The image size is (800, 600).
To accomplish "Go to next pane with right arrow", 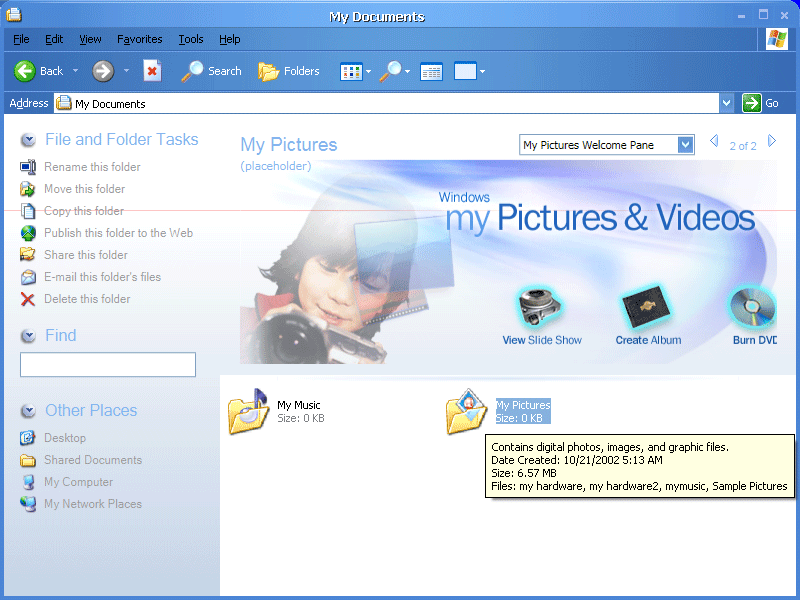I will point(772,142).
